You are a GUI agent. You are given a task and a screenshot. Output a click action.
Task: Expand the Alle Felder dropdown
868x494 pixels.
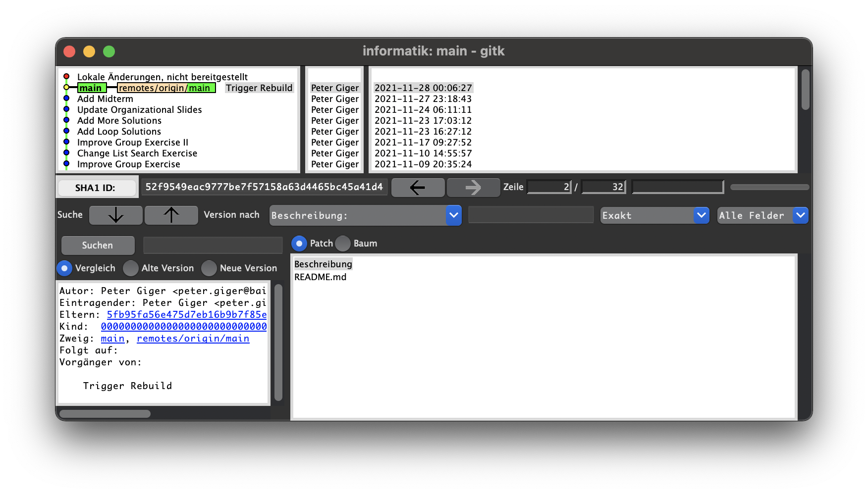tap(800, 215)
